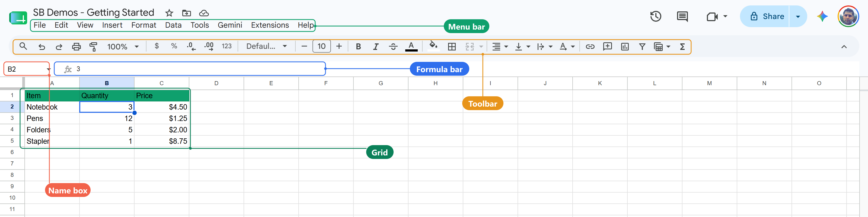This screenshot has width=868, height=217.
Task: Open the File menu
Action: (x=40, y=25)
